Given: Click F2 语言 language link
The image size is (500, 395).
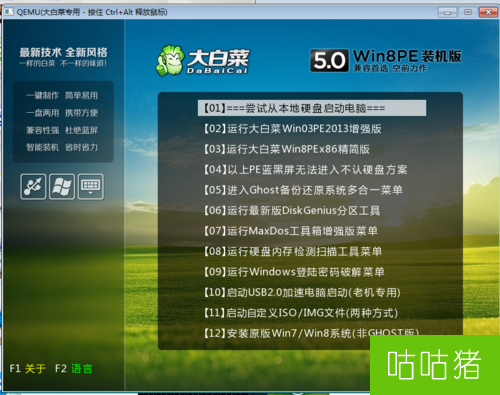Looking at the screenshot, I should click(74, 368).
